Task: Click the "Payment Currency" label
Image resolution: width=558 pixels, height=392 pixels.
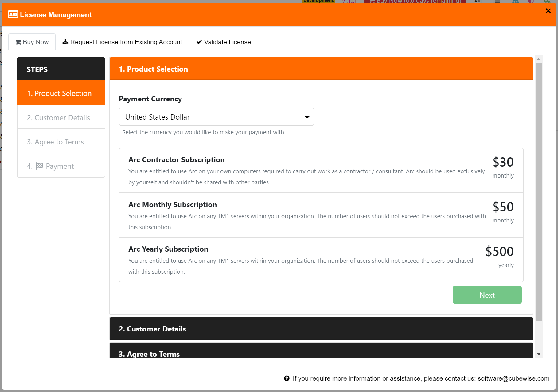Action: pos(150,99)
